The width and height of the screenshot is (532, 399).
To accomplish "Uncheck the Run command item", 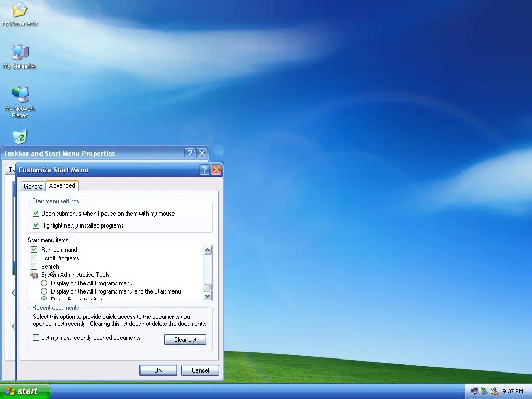I will coord(34,250).
